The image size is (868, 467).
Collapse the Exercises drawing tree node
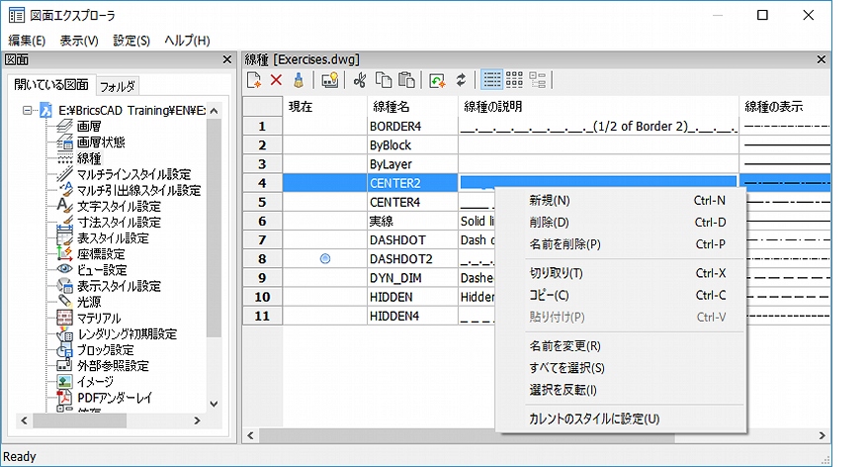[27, 110]
